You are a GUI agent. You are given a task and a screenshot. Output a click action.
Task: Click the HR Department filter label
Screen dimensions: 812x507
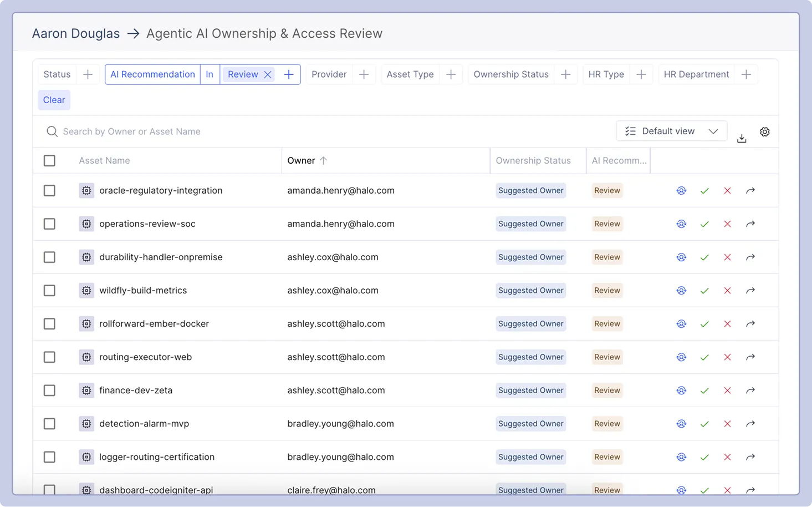(696, 74)
